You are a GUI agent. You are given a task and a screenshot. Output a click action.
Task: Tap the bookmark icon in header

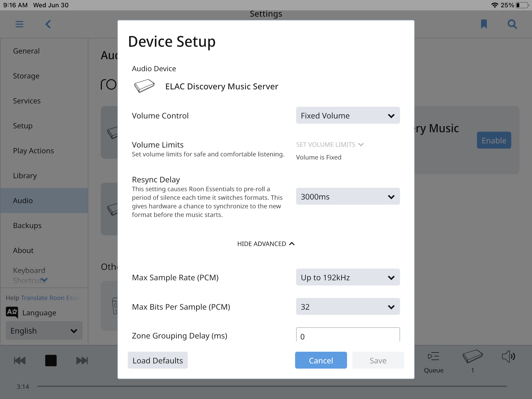tap(484, 24)
